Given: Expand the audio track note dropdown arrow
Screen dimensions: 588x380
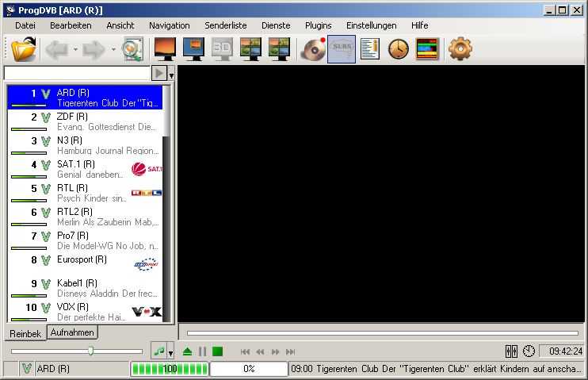Looking at the screenshot, I should (170, 351).
